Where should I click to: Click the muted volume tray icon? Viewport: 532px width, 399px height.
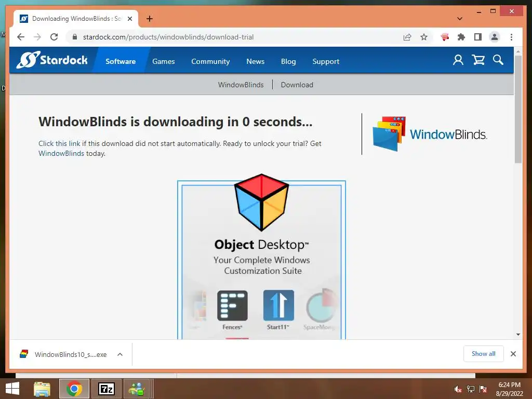click(x=458, y=389)
